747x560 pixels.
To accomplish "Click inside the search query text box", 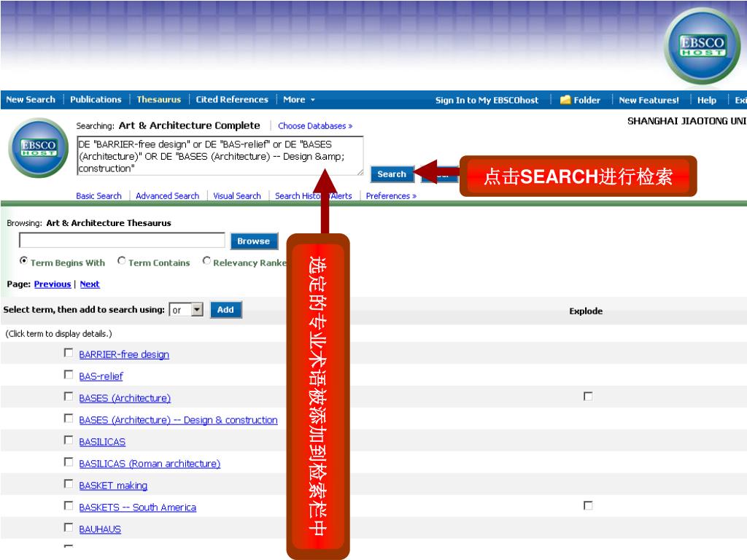I will 220,156.
